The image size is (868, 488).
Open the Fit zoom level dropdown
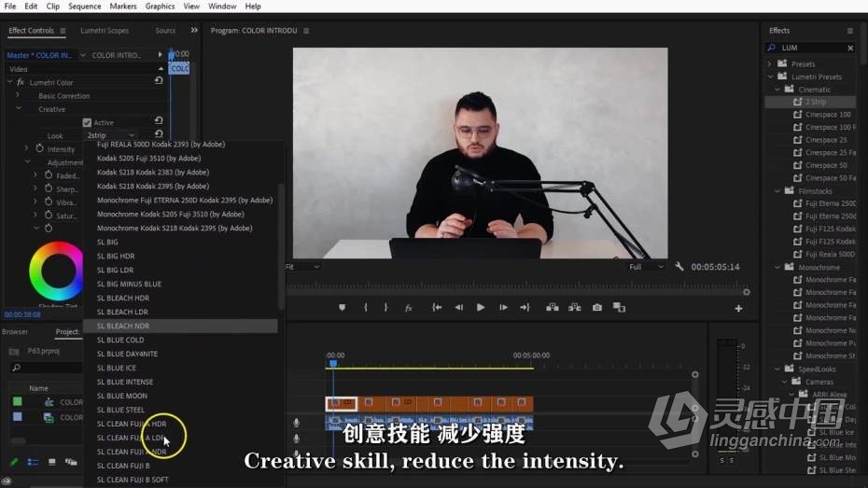(302, 267)
